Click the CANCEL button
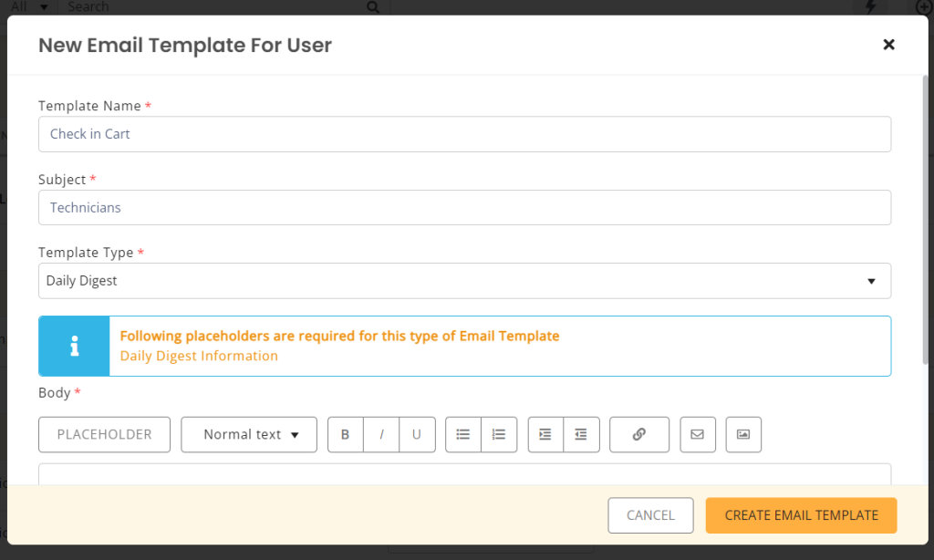 click(650, 515)
